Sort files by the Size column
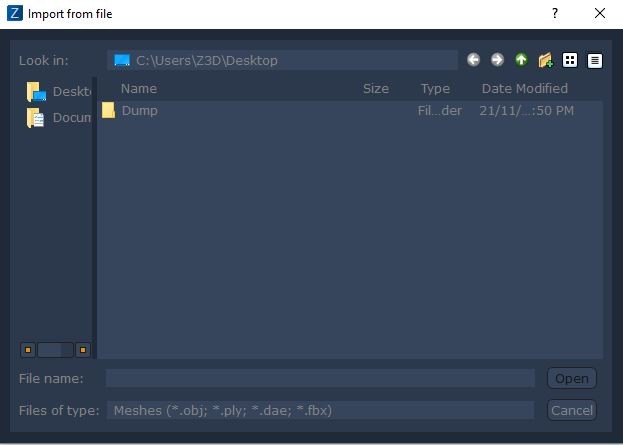Screen dimensions: 623x445 [x=376, y=88]
